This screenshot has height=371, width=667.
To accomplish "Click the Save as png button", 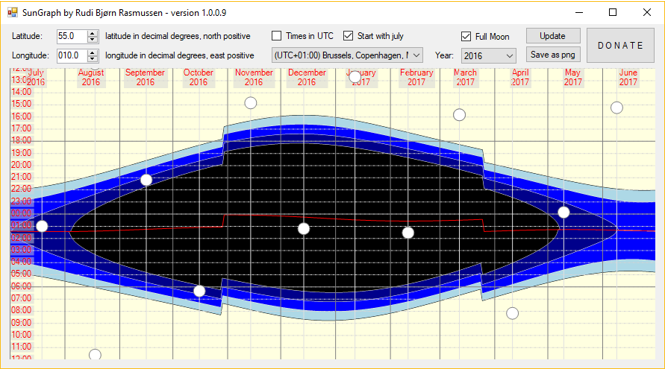I will (x=553, y=55).
